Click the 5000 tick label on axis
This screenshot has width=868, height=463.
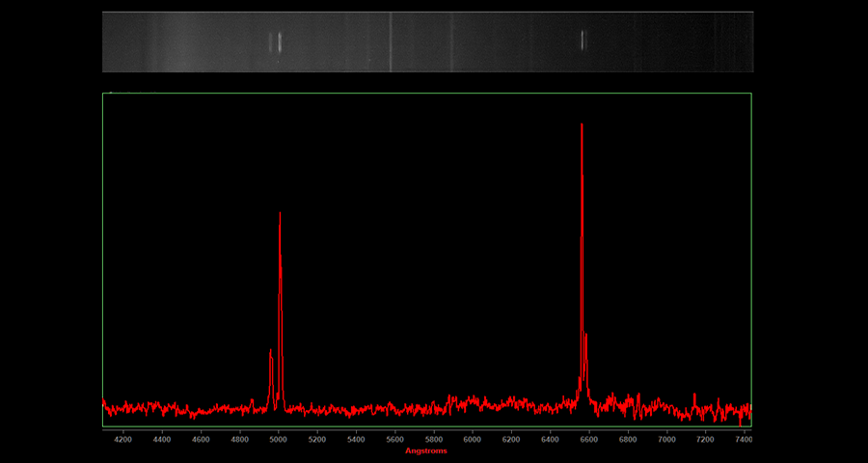click(278, 439)
